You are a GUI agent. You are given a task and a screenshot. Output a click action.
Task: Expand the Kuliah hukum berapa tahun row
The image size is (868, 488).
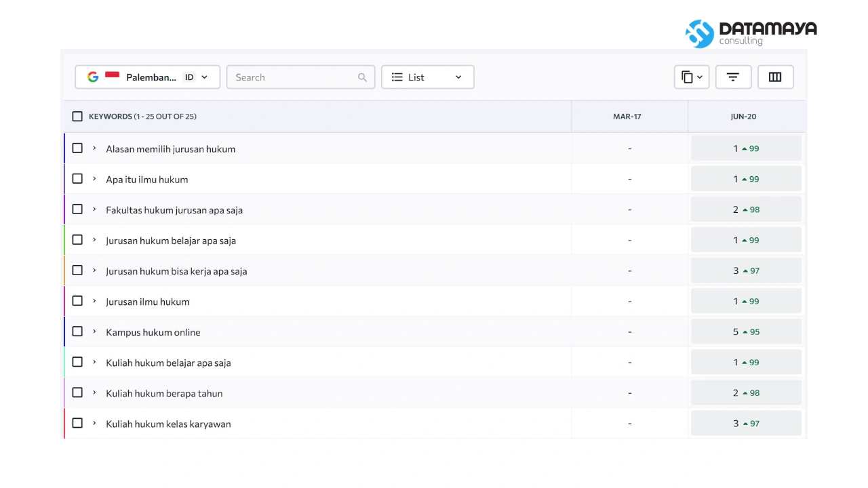tap(94, 392)
